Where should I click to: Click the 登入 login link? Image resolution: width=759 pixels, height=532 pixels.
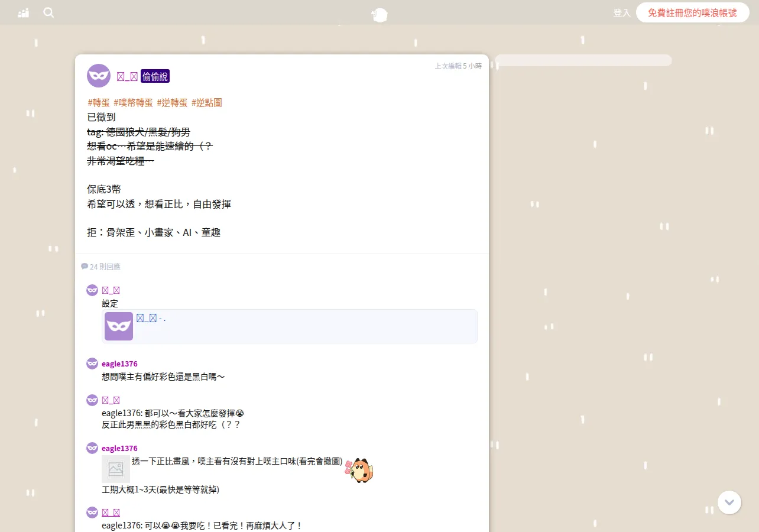coord(622,12)
